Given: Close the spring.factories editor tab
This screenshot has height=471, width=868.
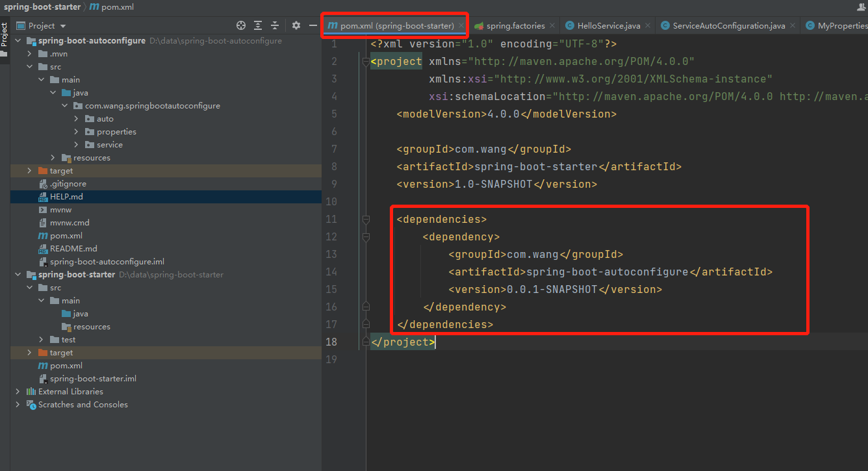Looking at the screenshot, I should pyautogui.click(x=552, y=26).
